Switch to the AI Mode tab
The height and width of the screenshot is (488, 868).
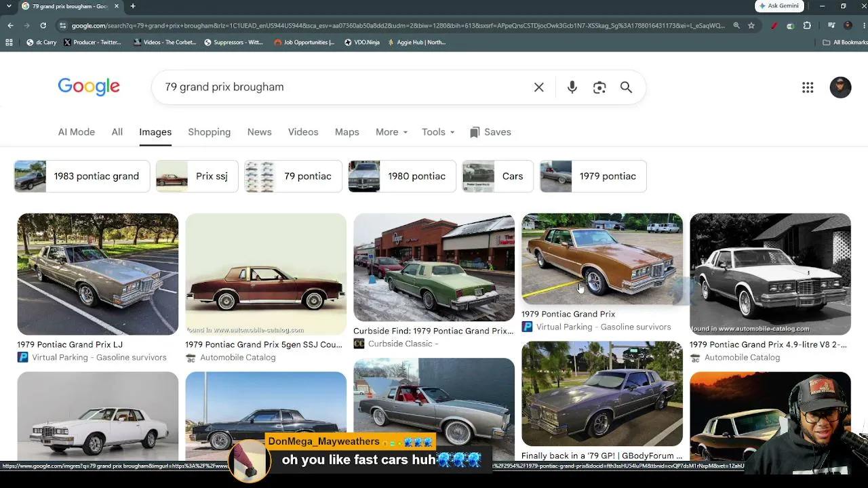click(77, 132)
